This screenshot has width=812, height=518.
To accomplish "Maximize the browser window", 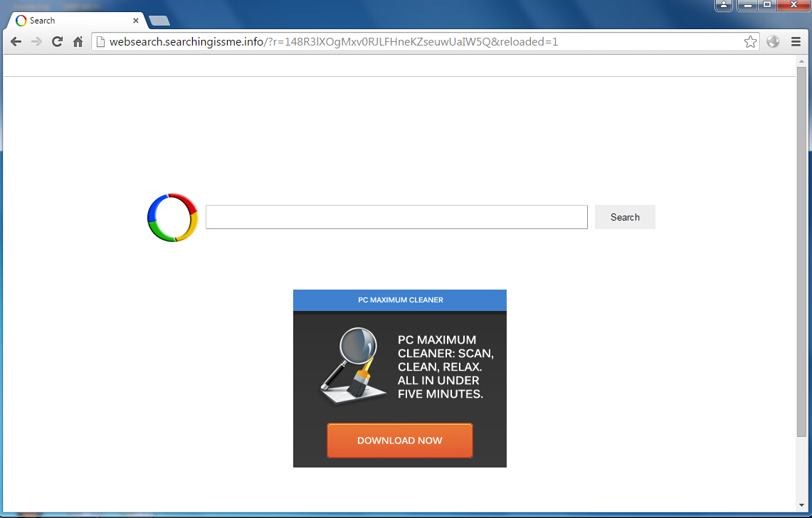I will coord(767,5).
